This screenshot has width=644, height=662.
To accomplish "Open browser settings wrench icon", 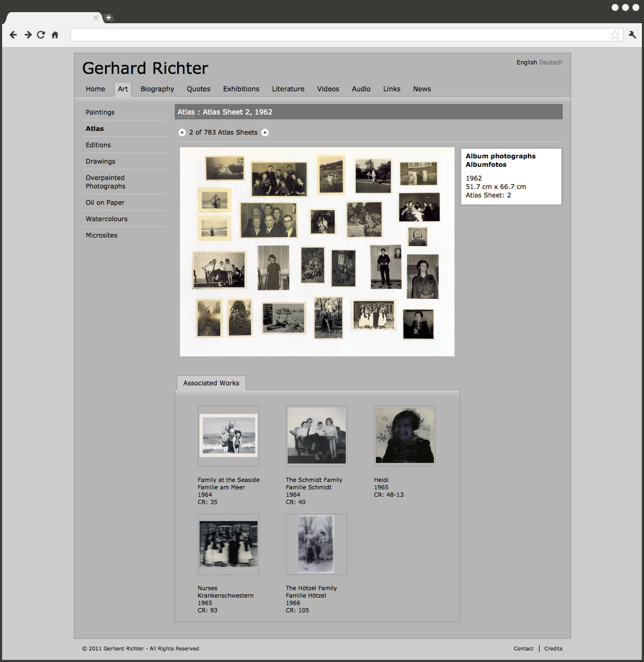I will pyautogui.click(x=632, y=35).
